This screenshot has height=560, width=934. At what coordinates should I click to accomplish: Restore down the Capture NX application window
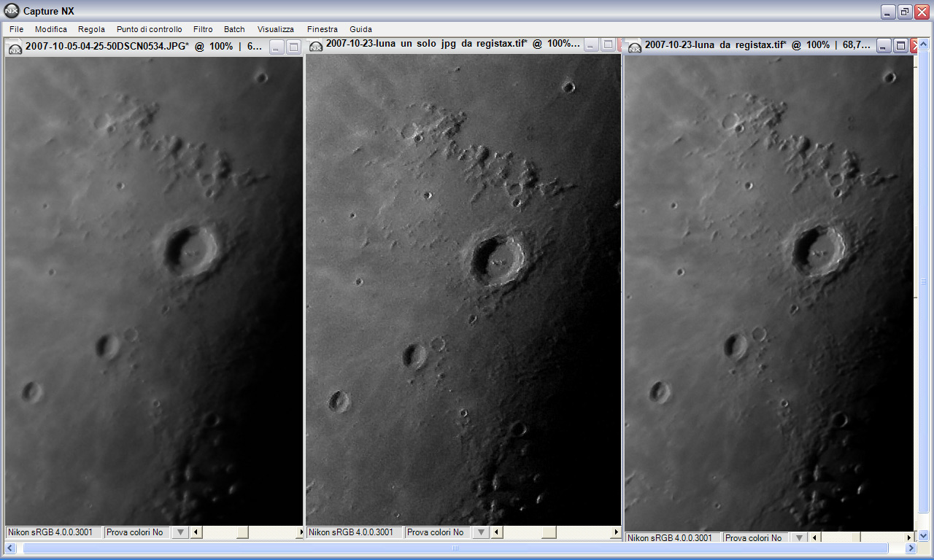[905, 11]
